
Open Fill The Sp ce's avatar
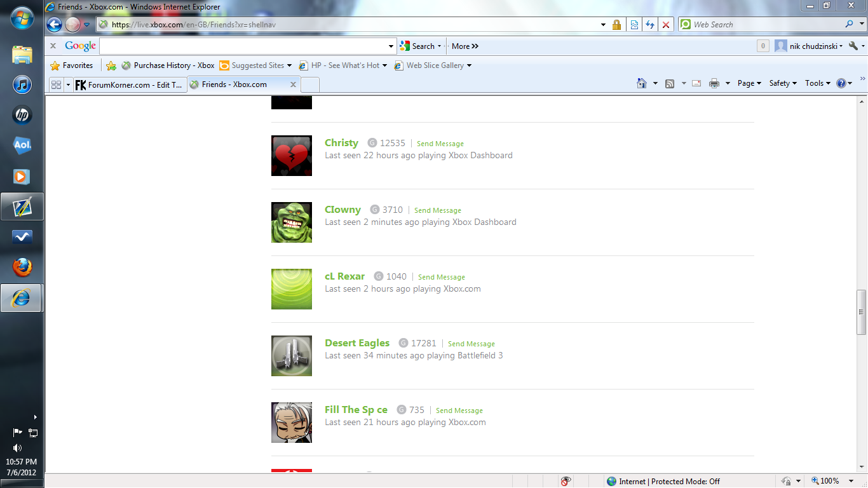[292, 423]
